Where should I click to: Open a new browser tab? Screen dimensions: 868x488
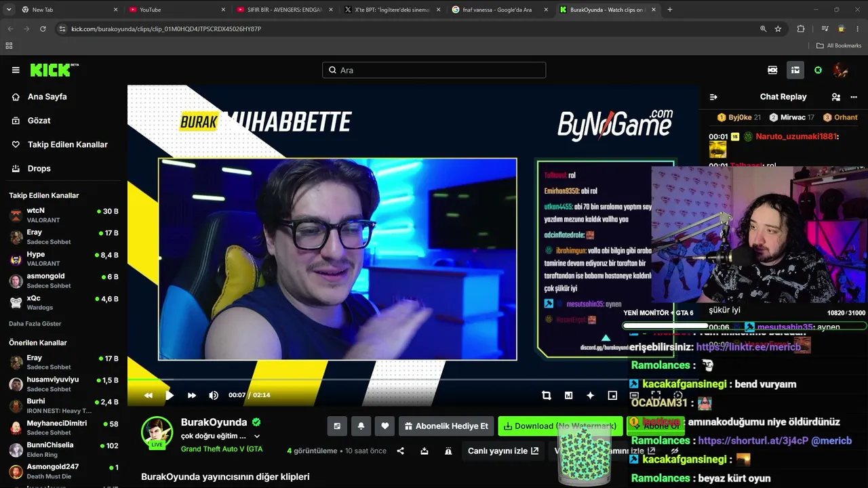(x=670, y=9)
